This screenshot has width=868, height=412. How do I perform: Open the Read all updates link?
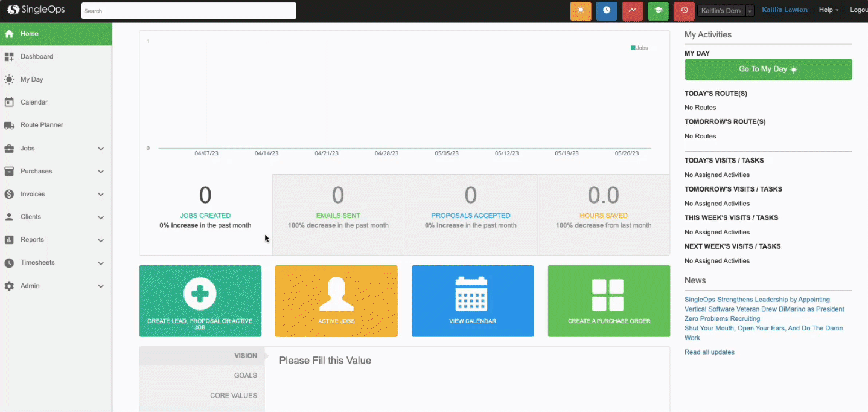(709, 352)
